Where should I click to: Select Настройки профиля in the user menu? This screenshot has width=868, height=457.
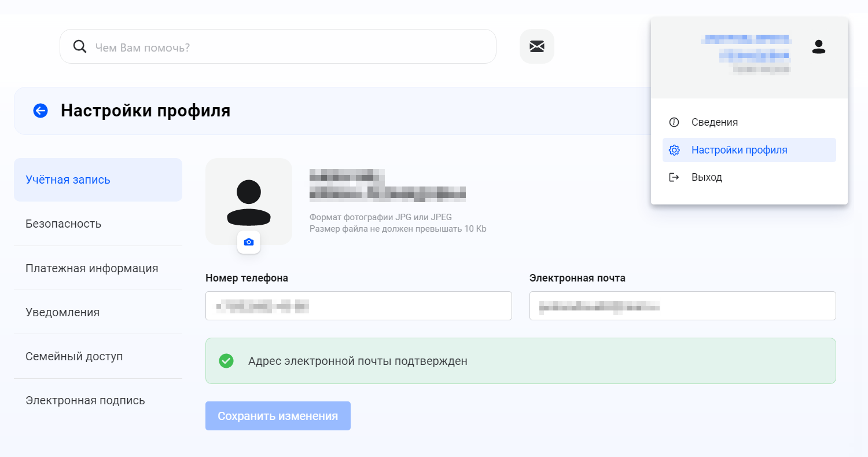point(749,150)
